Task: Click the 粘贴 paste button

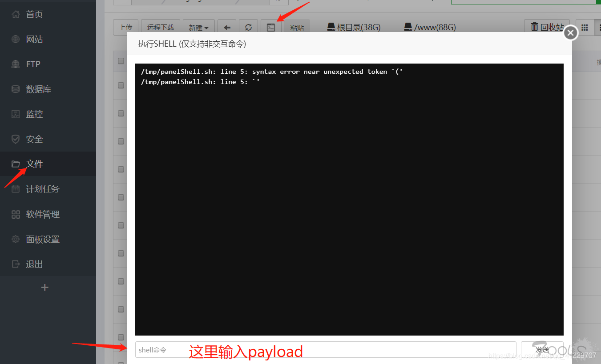Action: pyautogui.click(x=297, y=27)
